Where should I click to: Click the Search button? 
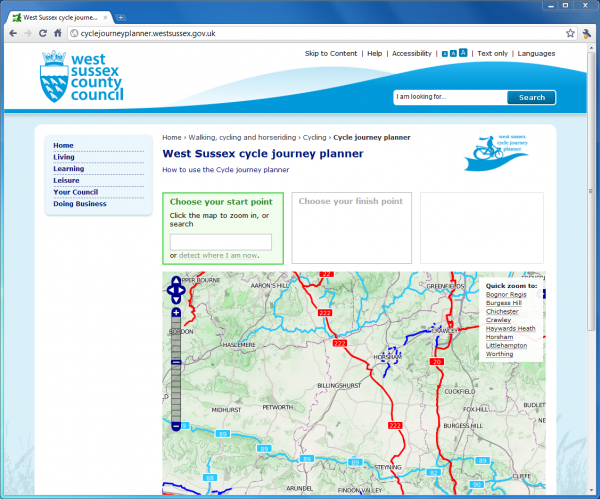tap(532, 98)
